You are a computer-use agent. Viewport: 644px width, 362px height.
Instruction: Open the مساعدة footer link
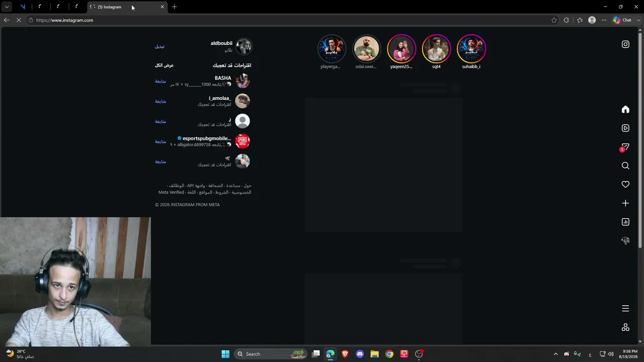(233, 186)
